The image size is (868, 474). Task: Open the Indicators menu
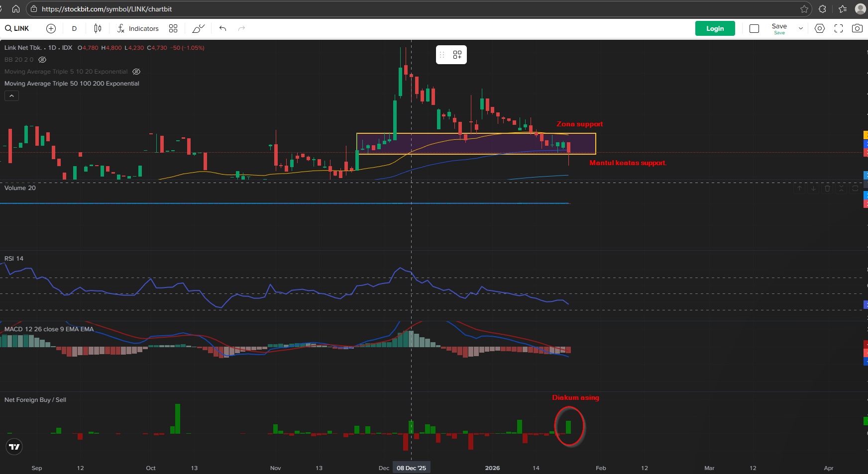click(138, 29)
